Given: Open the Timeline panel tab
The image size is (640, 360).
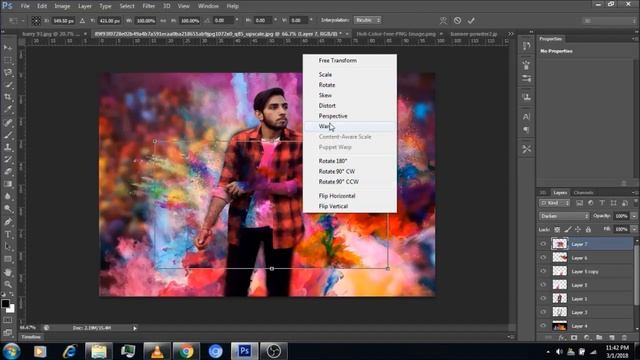Looking at the screenshot, I should pos(31,337).
